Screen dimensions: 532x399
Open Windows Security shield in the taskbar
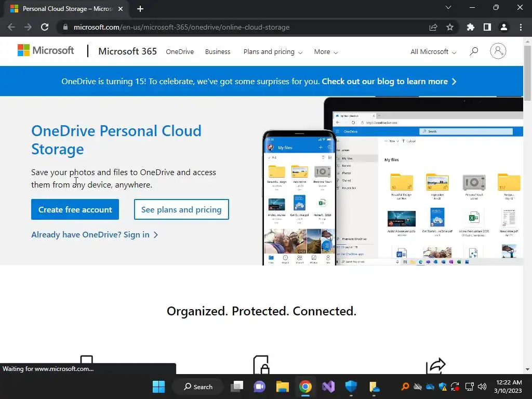point(351,387)
